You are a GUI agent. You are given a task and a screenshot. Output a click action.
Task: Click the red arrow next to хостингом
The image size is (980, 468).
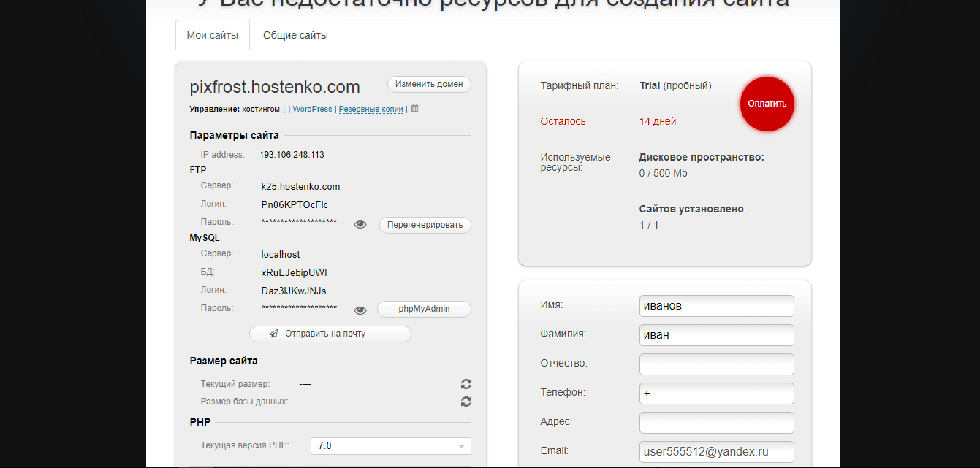tap(284, 110)
